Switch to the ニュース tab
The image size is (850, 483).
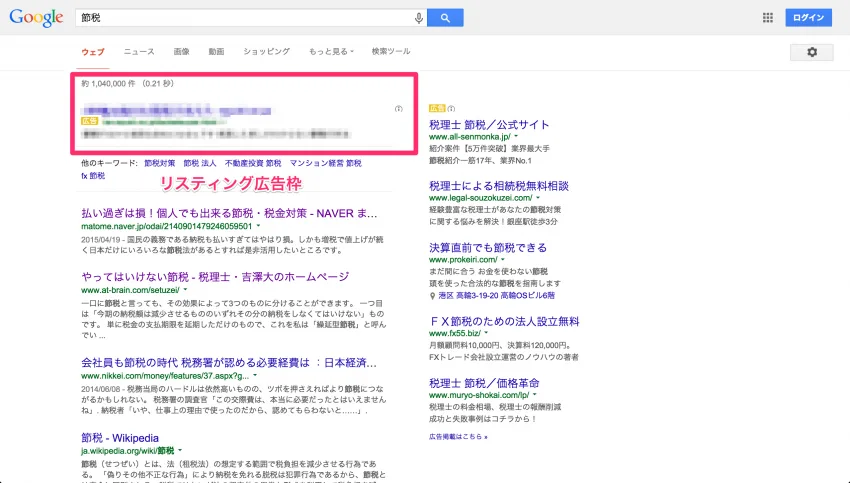(139, 51)
